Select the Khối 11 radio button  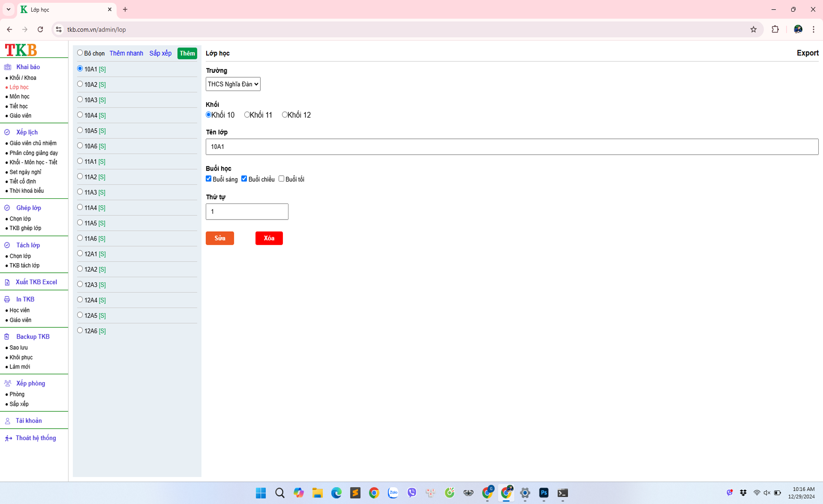247,115
